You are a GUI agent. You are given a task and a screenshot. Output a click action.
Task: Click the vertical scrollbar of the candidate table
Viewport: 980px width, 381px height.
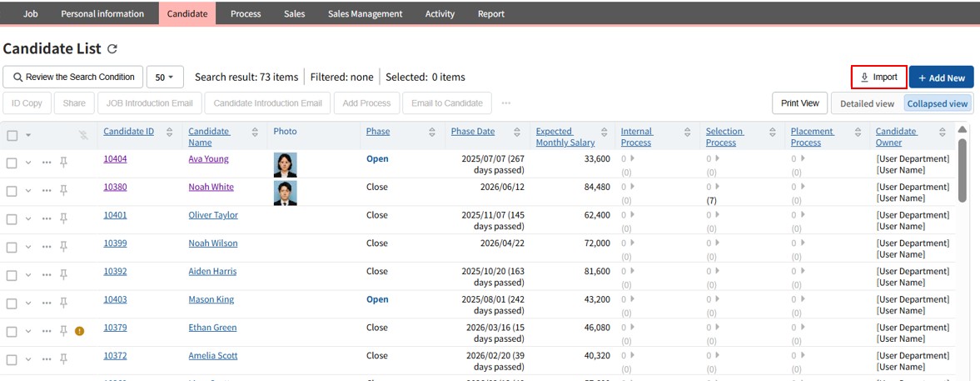coord(963,171)
